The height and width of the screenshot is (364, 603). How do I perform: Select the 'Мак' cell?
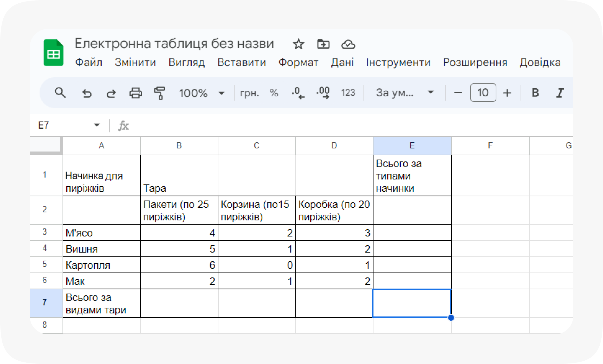coord(101,281)
